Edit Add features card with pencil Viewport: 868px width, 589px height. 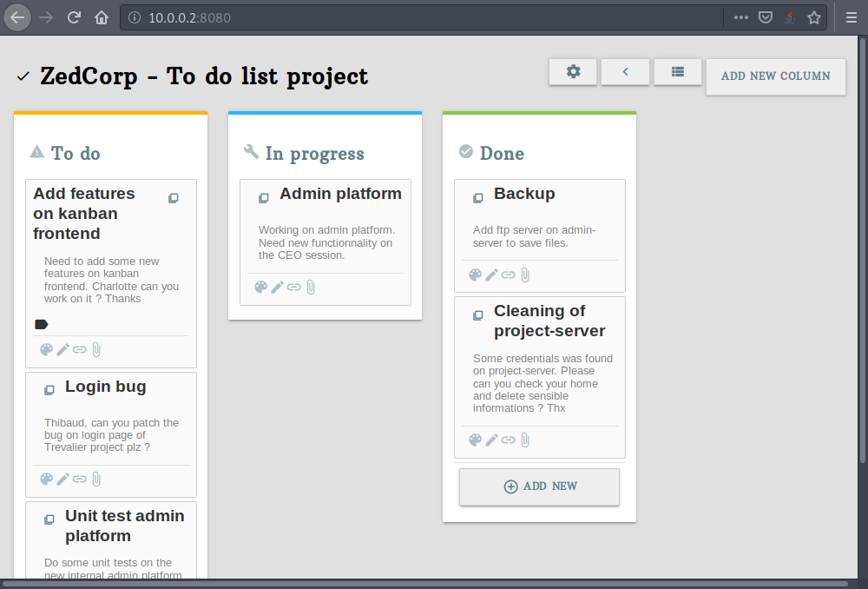tap(63, 349)
